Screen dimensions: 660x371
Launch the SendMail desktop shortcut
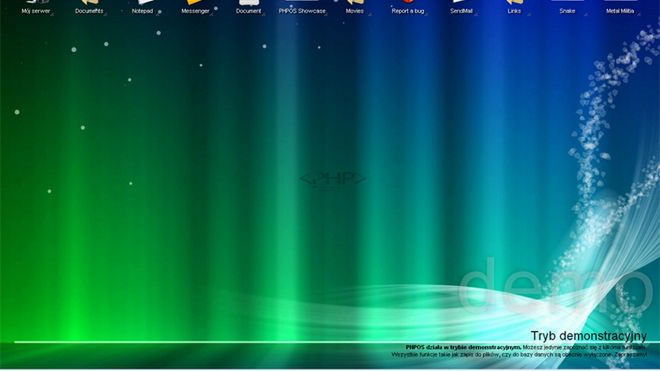point(461,8)
